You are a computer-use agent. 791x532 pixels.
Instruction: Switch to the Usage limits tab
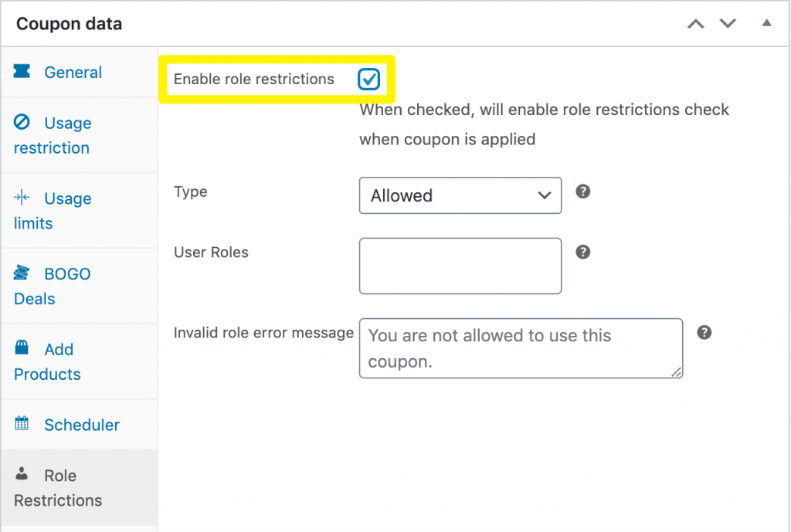[x=80, y=211]
